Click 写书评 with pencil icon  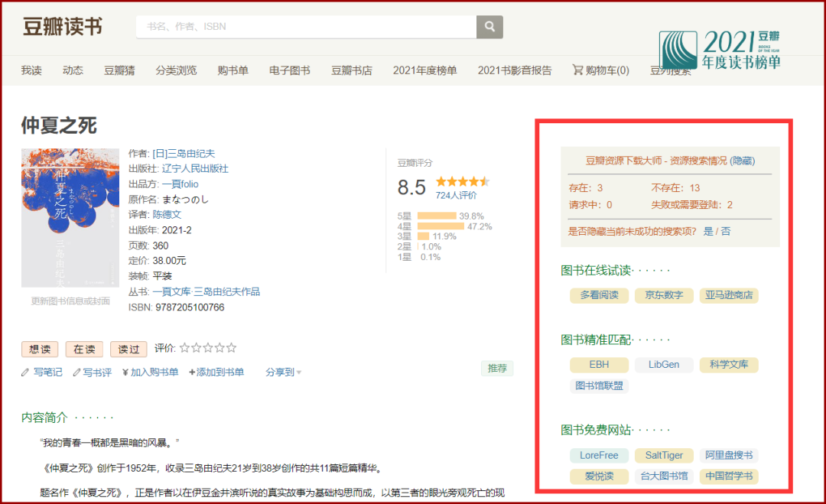click(x=93, y=372)
